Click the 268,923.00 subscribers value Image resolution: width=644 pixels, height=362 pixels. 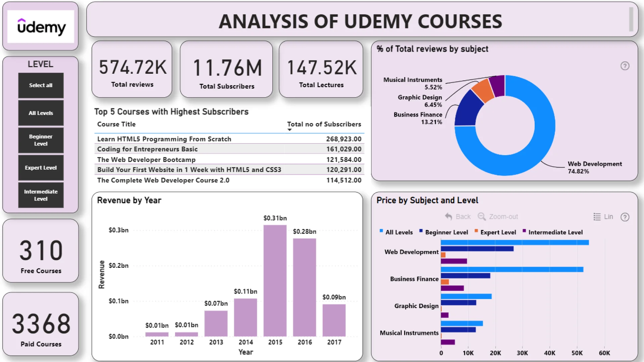point(344,139)
